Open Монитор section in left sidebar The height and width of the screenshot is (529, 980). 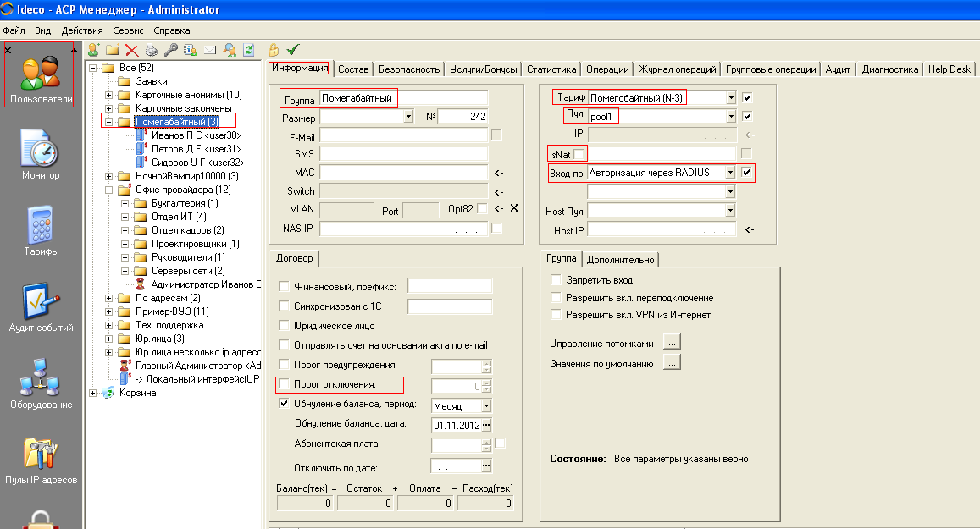pyautogui.click(x=41, y=154)
